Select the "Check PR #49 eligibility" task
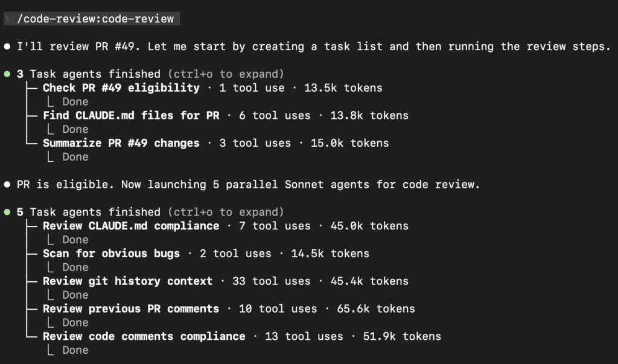This screenshot has width=618, height=364. (x=121, y=88)
